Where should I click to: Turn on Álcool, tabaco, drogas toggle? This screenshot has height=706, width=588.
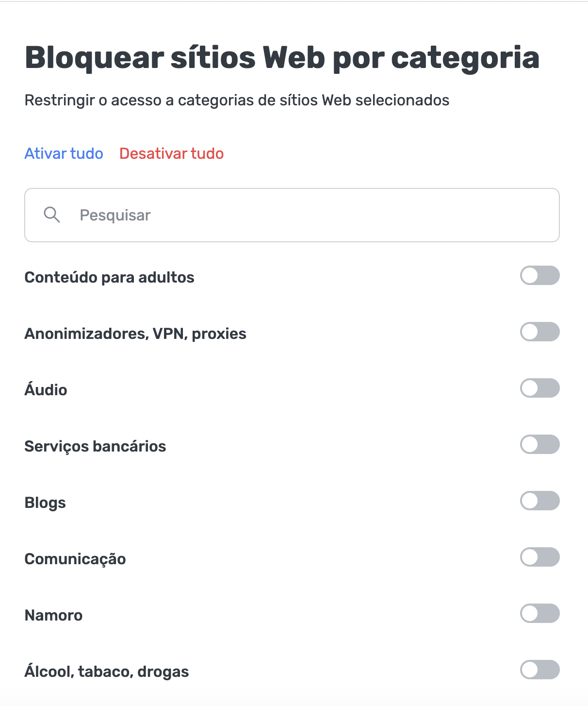pos(539,670)
